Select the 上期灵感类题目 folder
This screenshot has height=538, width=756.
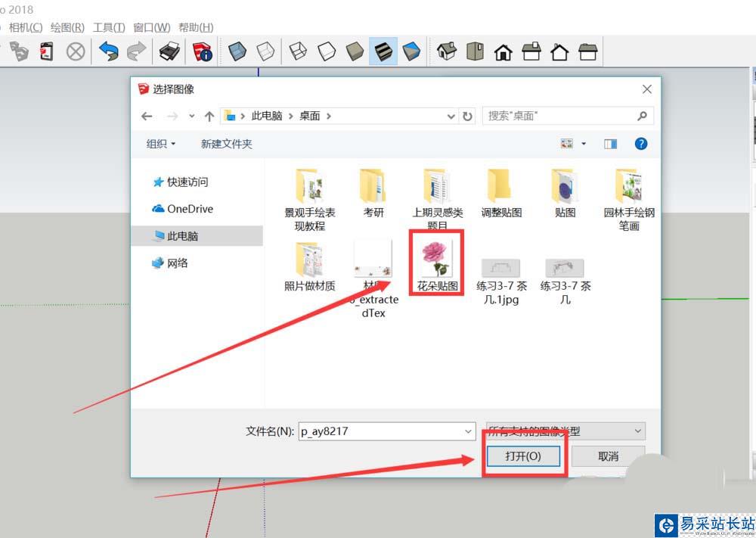[437, 199]
